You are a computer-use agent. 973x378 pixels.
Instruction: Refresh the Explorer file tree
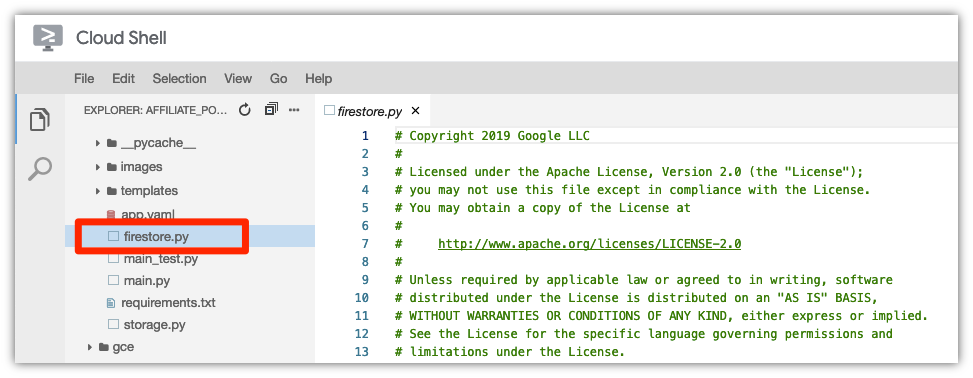click(244, 110)
